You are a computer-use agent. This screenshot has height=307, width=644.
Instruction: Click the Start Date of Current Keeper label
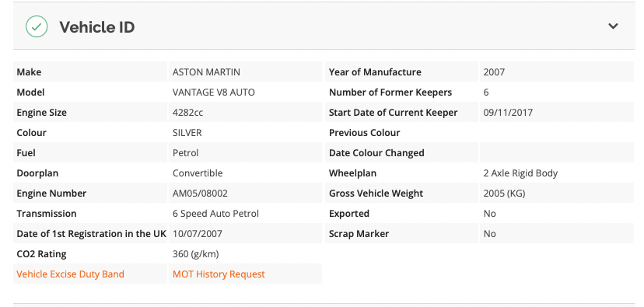[393, 113]
